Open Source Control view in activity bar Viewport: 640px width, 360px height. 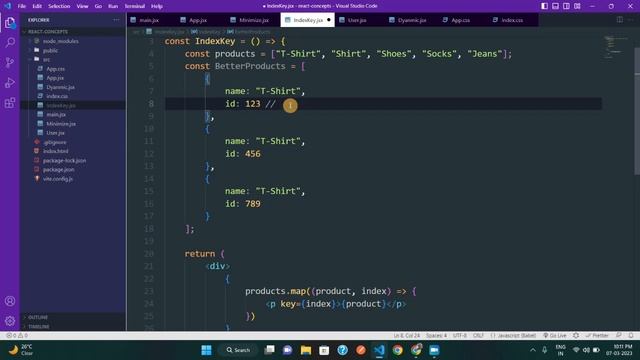(x=10, y=62)
